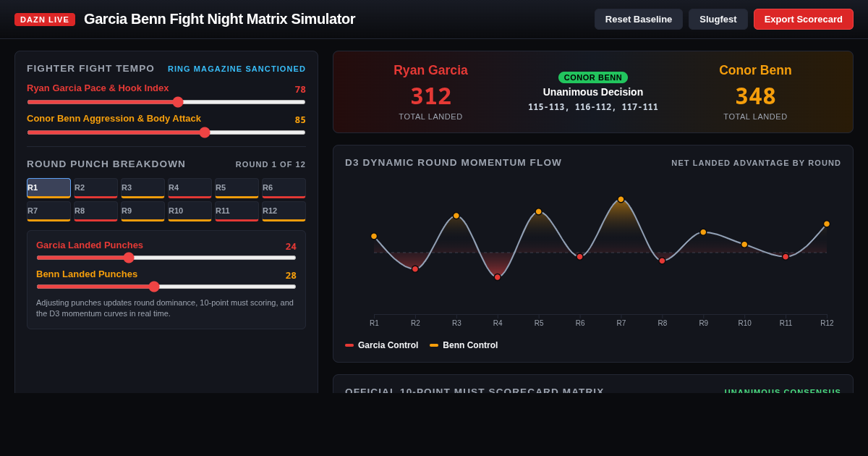Toggle Garcia Control legend entry
This screenshot has height=456, width=868.
(x=381, y=345)
